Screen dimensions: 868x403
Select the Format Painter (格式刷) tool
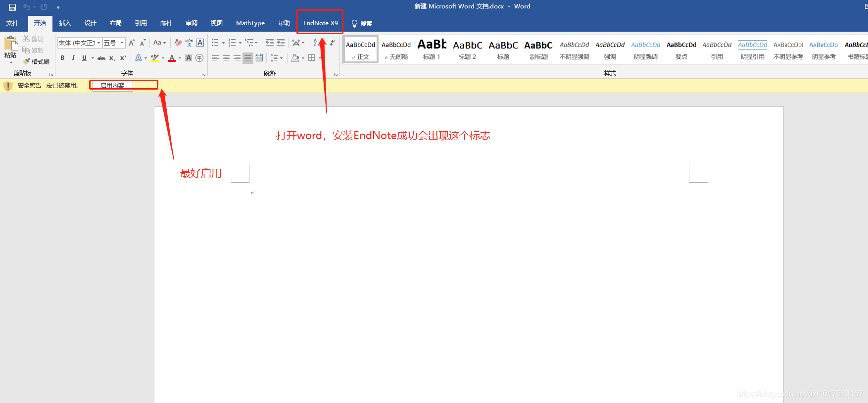[36, 61]
